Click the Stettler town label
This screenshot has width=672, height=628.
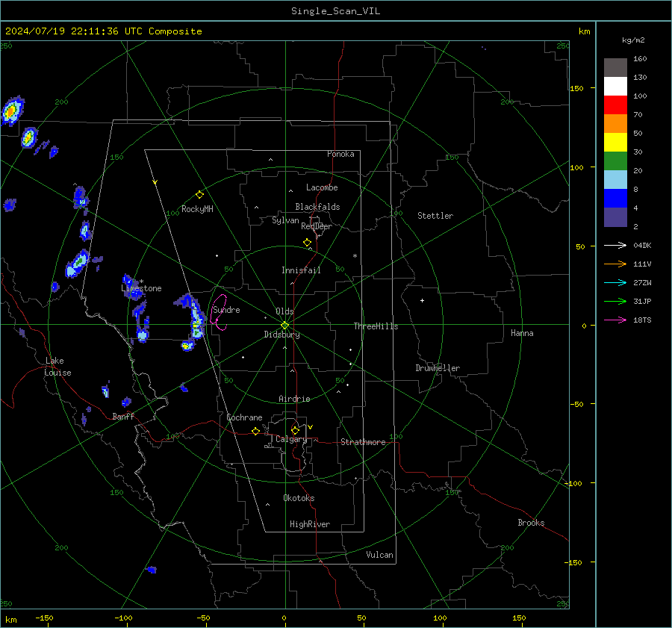[x=435, y=216]
